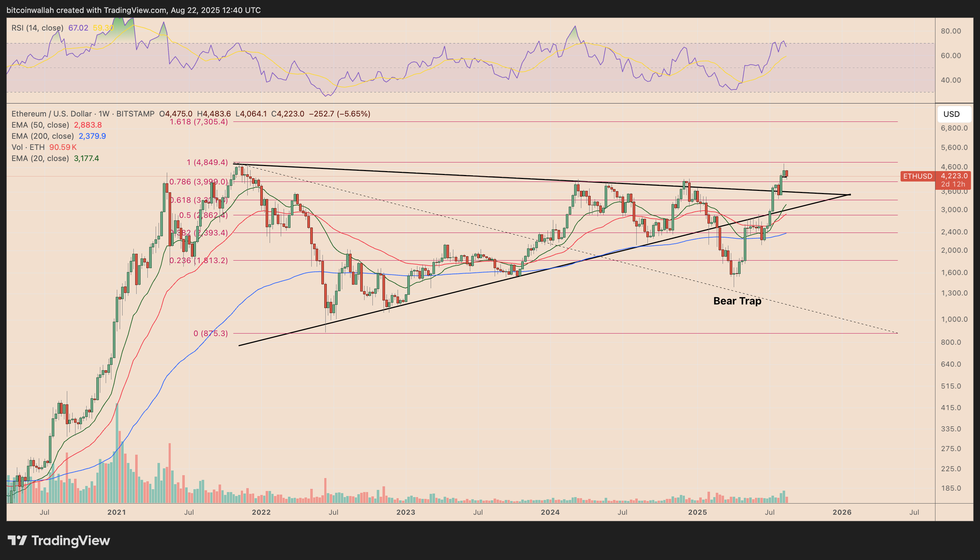Screen dimensions: 980x560
Task: Click the change value −252.7 (−5.65%)
Action: coord(340,114)
